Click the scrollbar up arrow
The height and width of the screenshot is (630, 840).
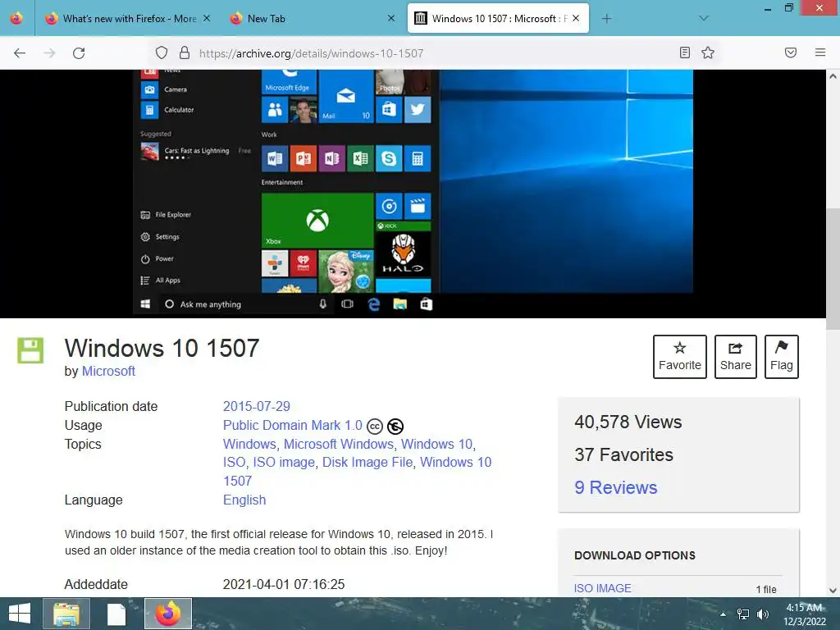(x=833, y=76)
